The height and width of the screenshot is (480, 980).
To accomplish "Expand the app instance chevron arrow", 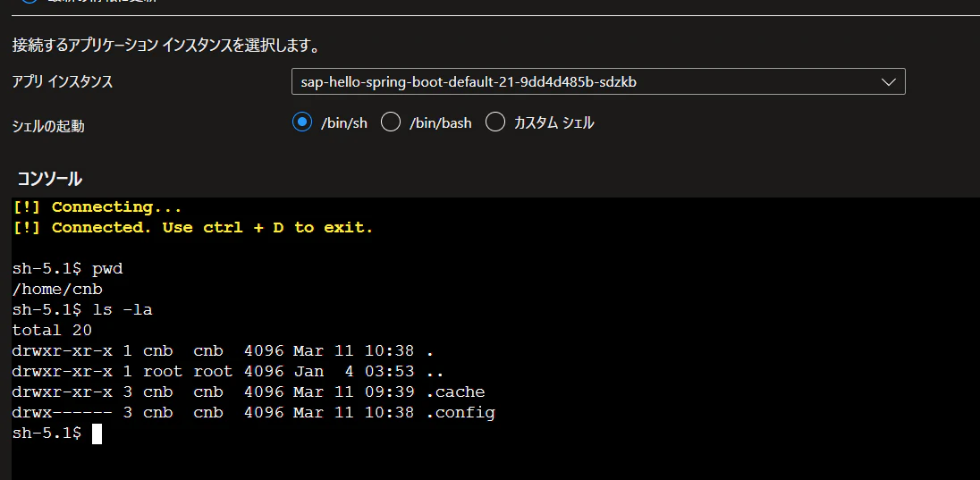I will pyautogui.click(x=888, y=82).
